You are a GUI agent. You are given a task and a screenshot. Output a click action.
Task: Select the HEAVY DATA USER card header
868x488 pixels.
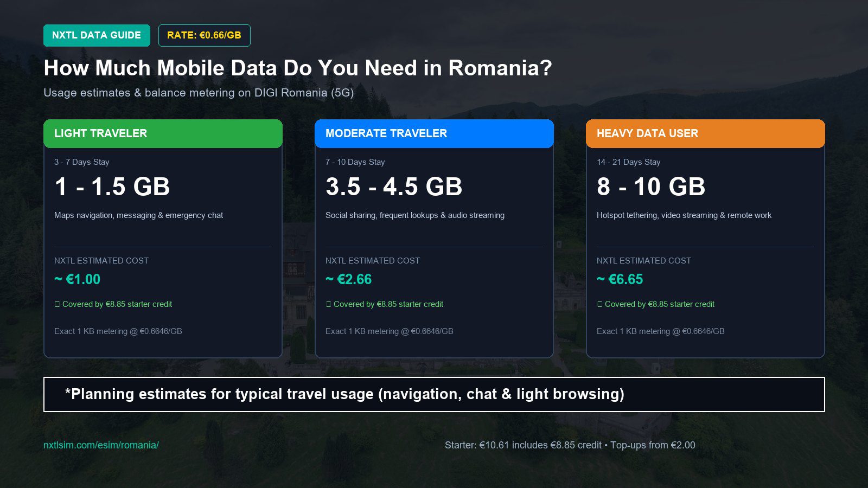pyautogui.click(x=705, y=133)
